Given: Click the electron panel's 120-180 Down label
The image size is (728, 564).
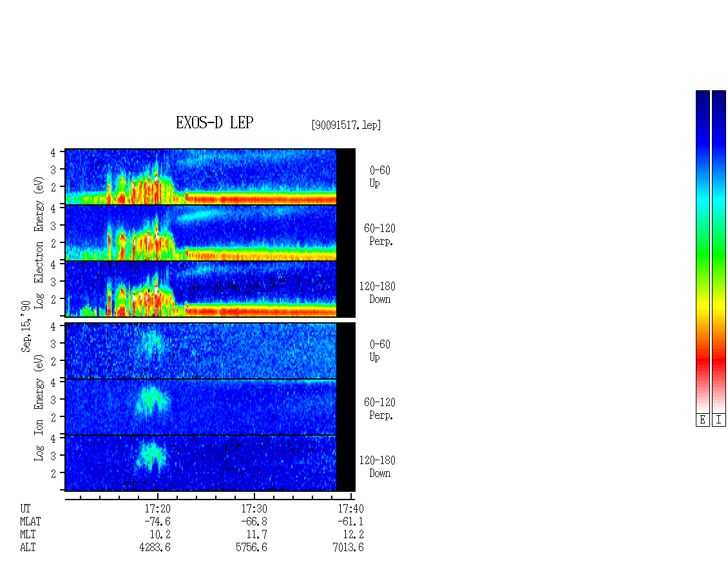Looking at the screenshot, I should [x=378, y=293].
